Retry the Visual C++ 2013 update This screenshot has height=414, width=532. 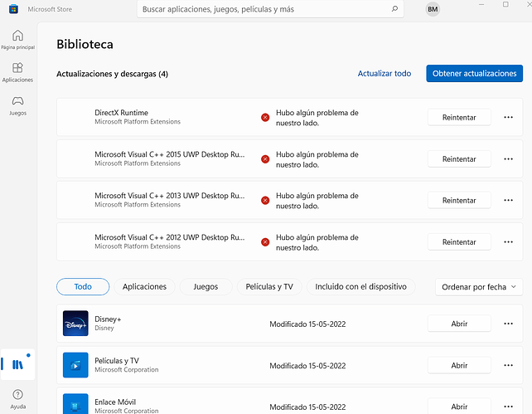459,201
